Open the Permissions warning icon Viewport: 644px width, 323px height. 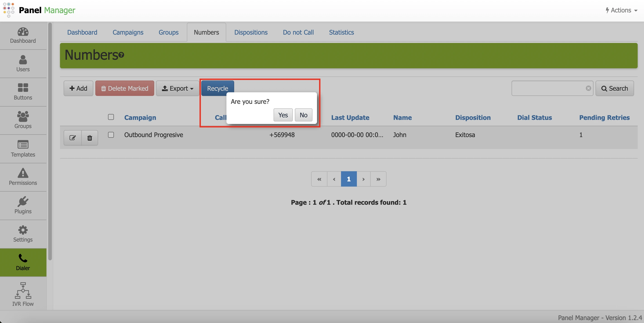click(x=23, y=173)
